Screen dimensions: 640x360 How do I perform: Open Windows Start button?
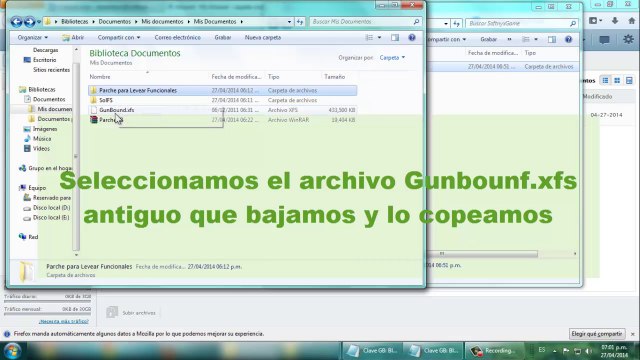(x=12, y=351)
